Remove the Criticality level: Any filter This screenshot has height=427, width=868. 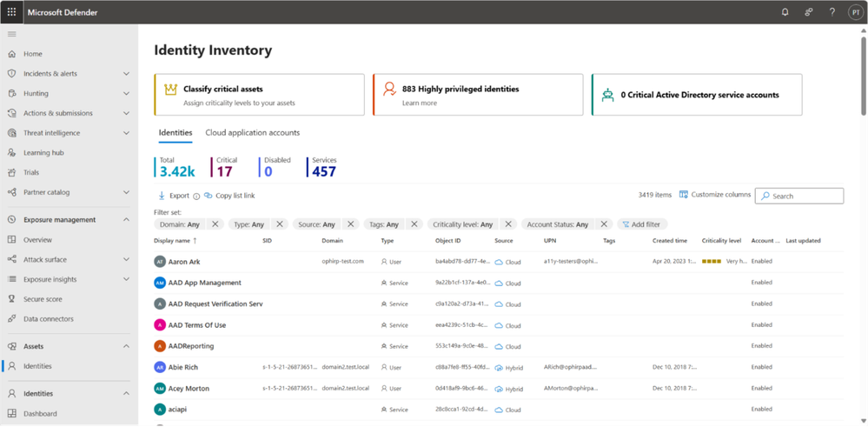pyautogui.click(x=508, y=224)
